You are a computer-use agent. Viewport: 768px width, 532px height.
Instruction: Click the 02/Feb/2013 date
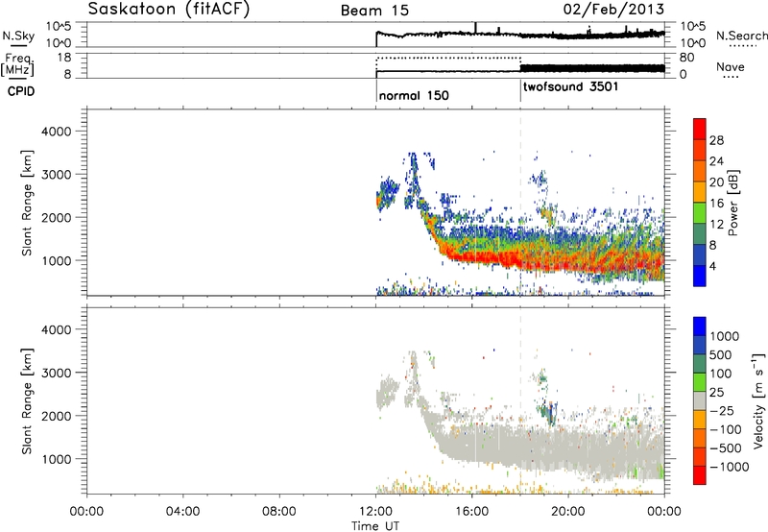[613, 10]
